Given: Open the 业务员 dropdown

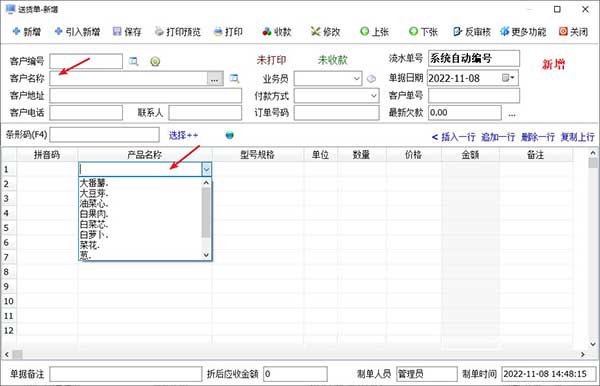Looking at the screenshot, I should [x=357, y=79].
